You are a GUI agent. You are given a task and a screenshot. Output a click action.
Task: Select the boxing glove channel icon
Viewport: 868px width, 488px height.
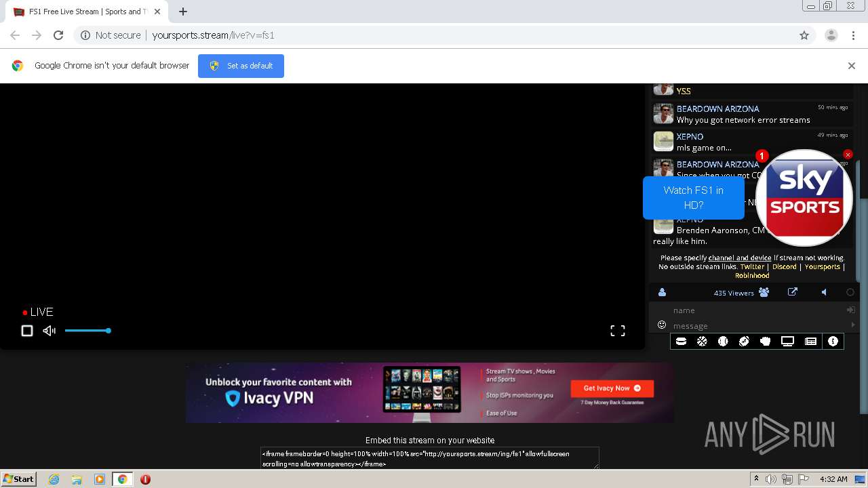(765, 342)
